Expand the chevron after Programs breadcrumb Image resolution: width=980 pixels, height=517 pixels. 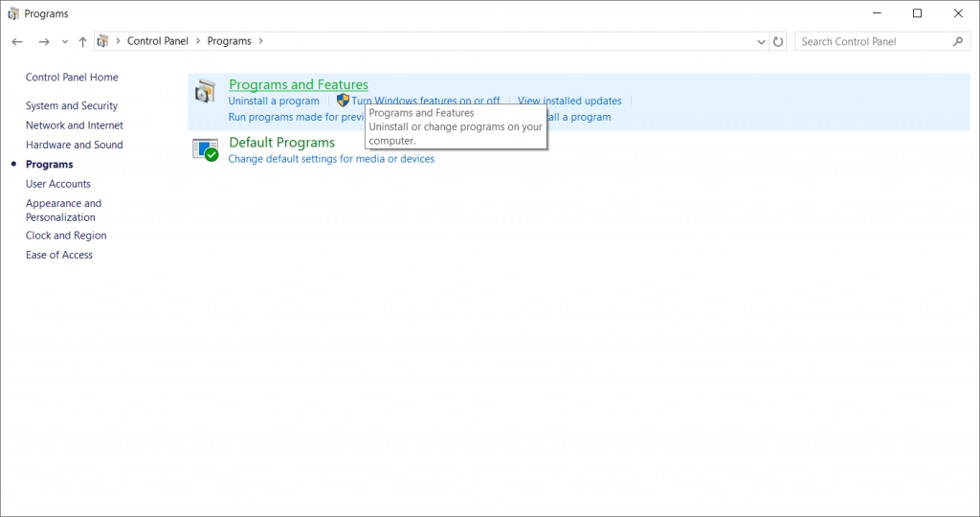[260, 41]
